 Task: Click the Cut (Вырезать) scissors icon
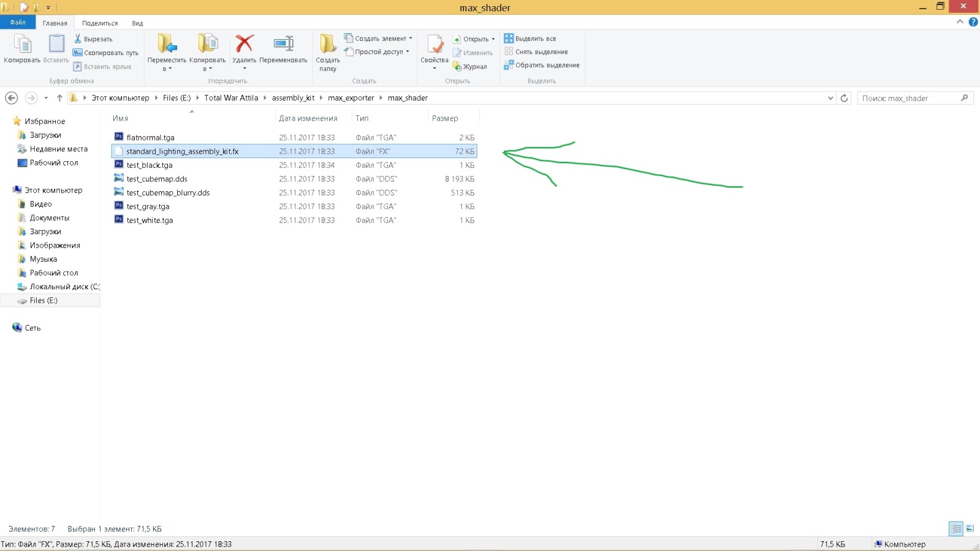[78, 39]
